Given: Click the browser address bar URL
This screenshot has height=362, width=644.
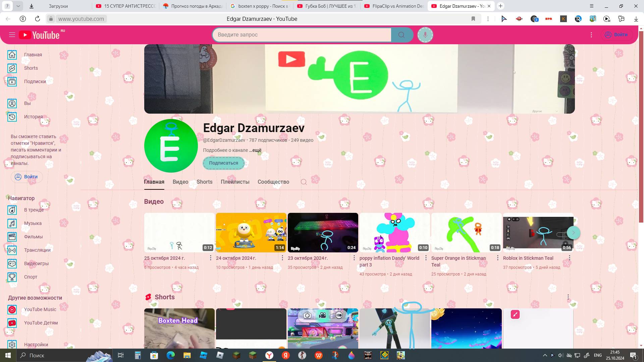Looking at the screenshot, I should 81,19.
